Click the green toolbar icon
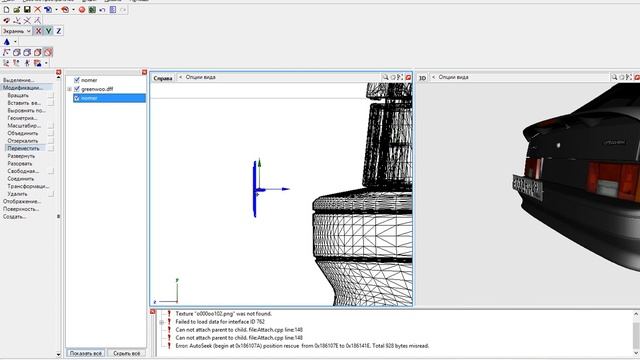Image resolution: width=640 pixels, height=360 pixels. 92,9
